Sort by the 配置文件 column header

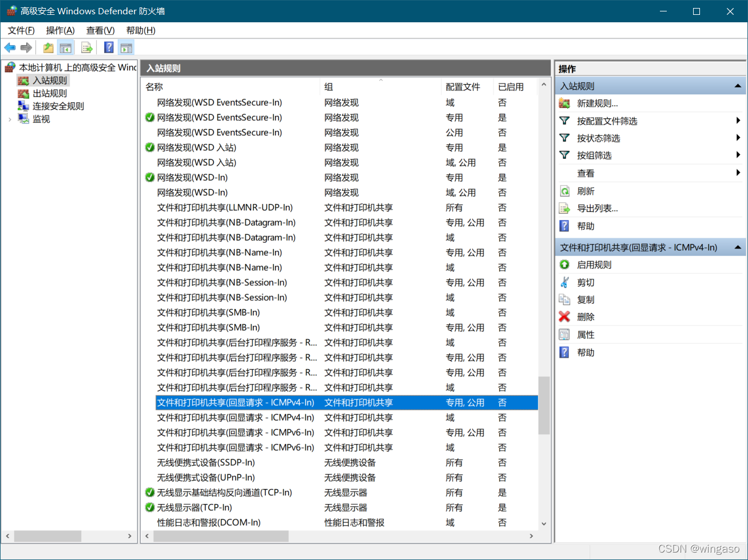coord(467,87)
